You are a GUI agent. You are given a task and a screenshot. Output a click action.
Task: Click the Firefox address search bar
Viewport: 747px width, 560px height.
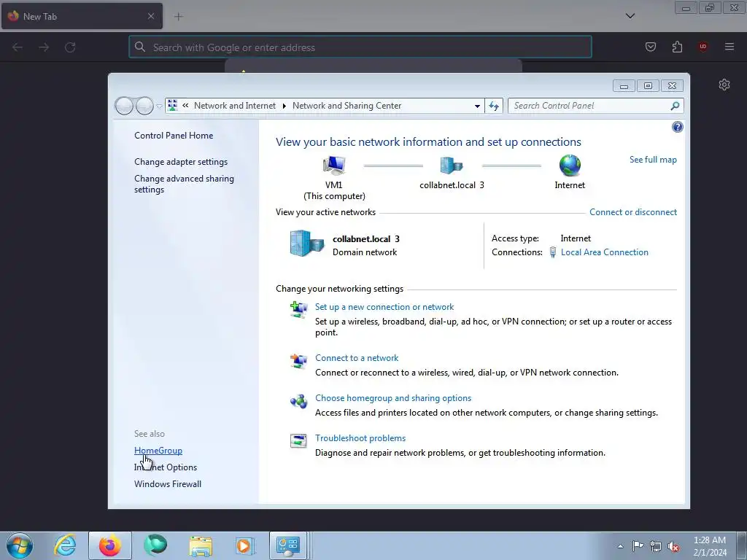click(360, 47)
